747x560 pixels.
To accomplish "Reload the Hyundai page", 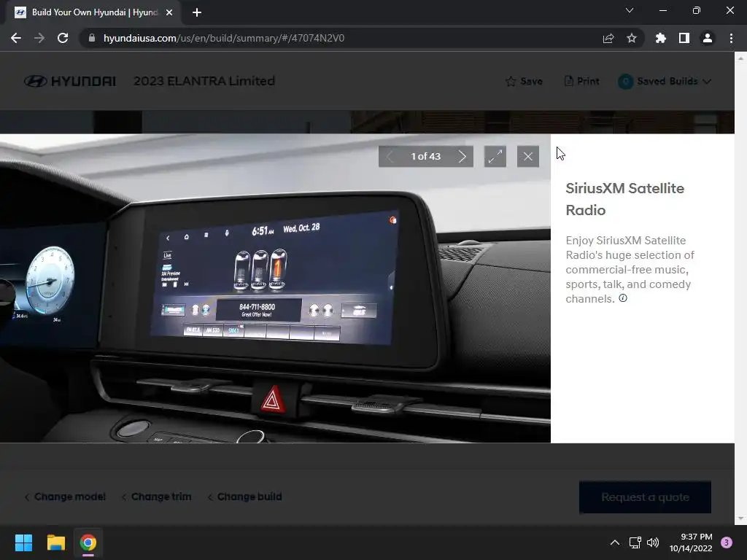I will [63, 38].
